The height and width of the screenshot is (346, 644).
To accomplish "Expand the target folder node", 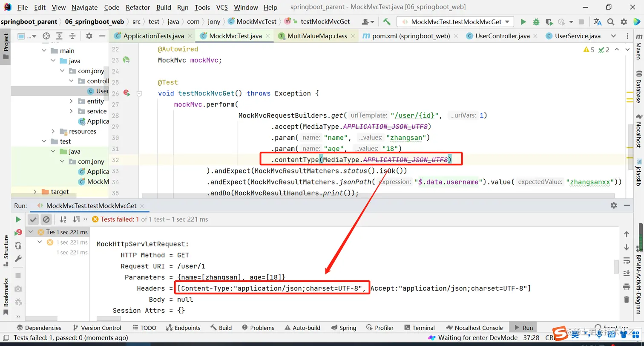I will (35, 192).
